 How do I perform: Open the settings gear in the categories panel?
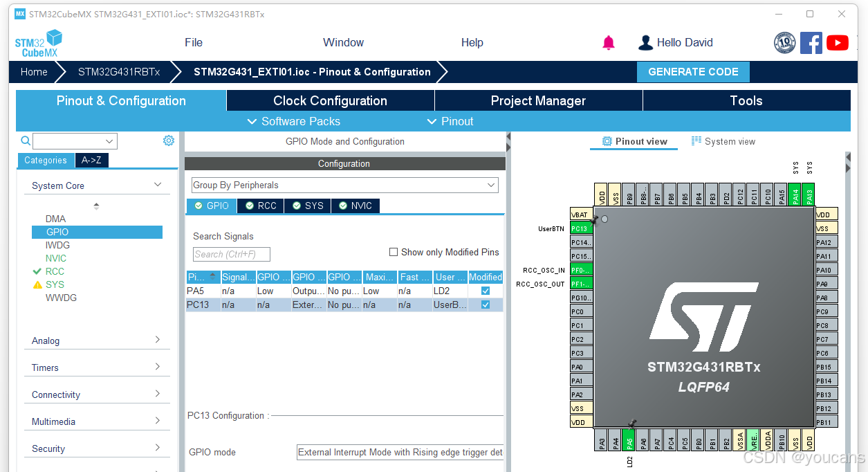pyautogui.click(x=169, y=140)
